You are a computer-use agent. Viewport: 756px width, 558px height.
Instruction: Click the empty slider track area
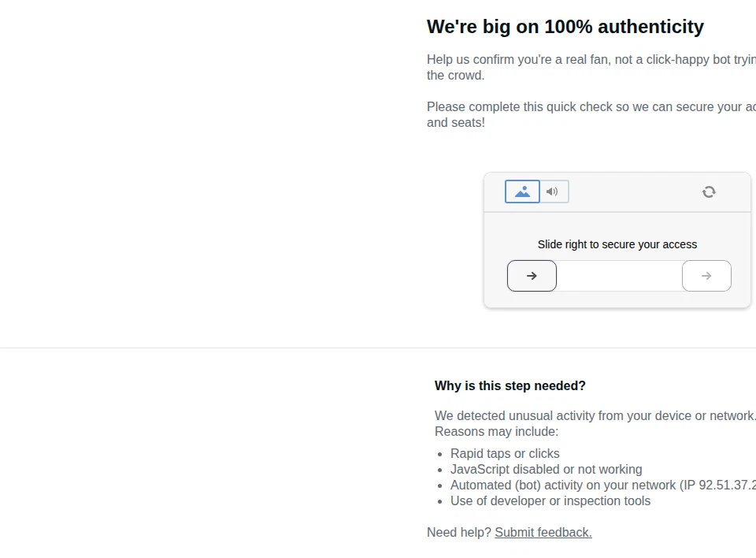point(619,276)
